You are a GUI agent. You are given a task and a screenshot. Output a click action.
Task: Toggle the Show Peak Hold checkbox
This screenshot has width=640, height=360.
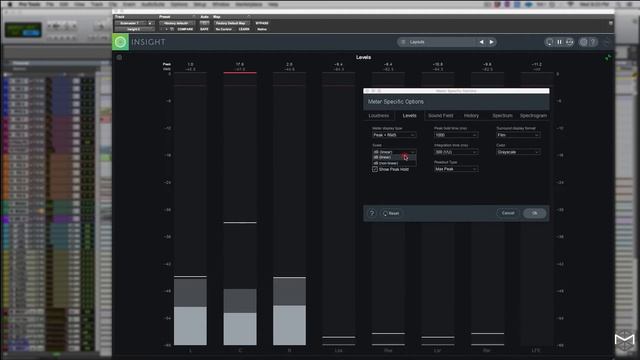coord(375,169)
